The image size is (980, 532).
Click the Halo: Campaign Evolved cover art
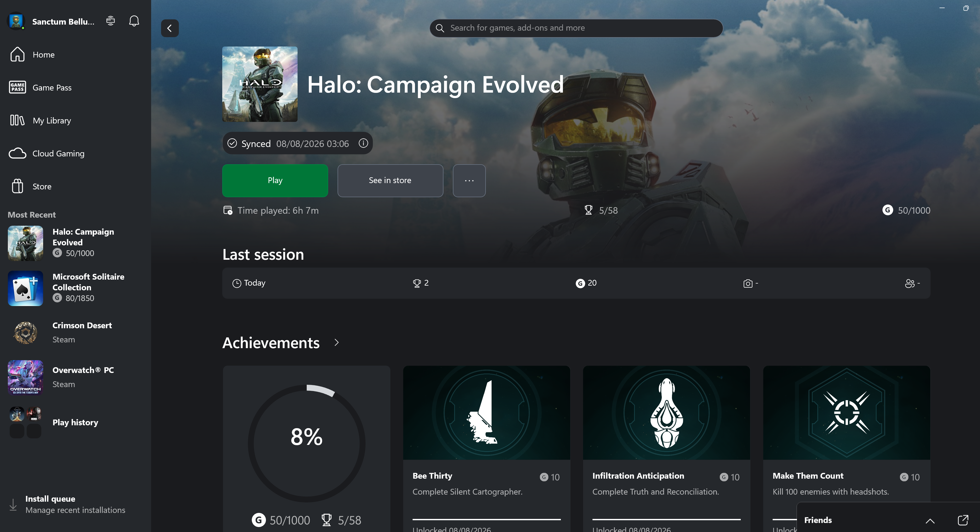click(260, 84)
